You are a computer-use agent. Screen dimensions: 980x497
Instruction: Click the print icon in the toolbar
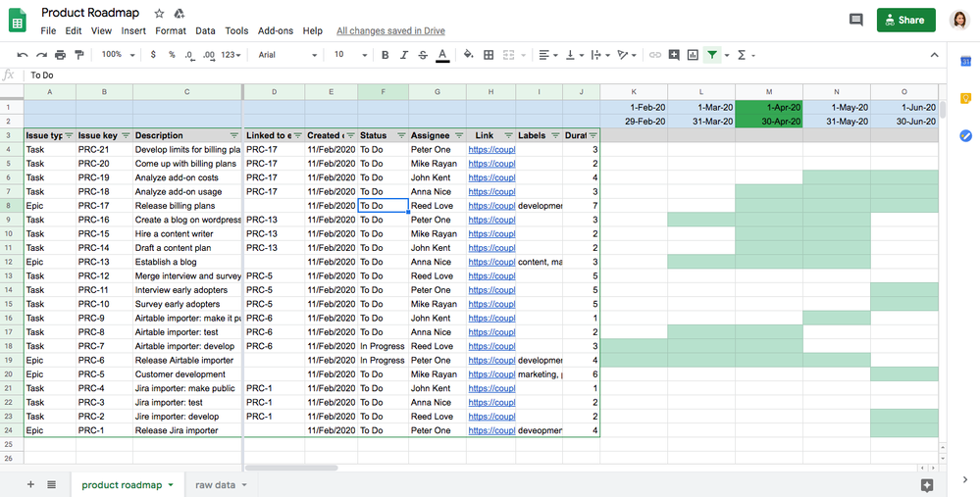(x=61, y=55)
